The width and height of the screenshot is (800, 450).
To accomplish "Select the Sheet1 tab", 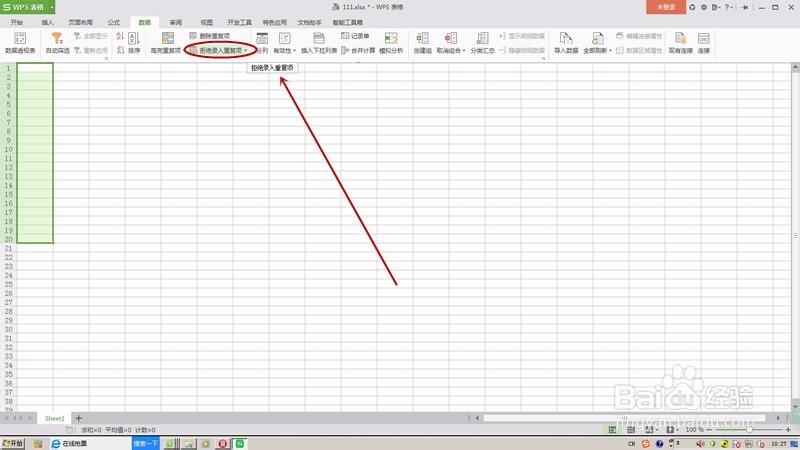I will click(x=55, y=418).
